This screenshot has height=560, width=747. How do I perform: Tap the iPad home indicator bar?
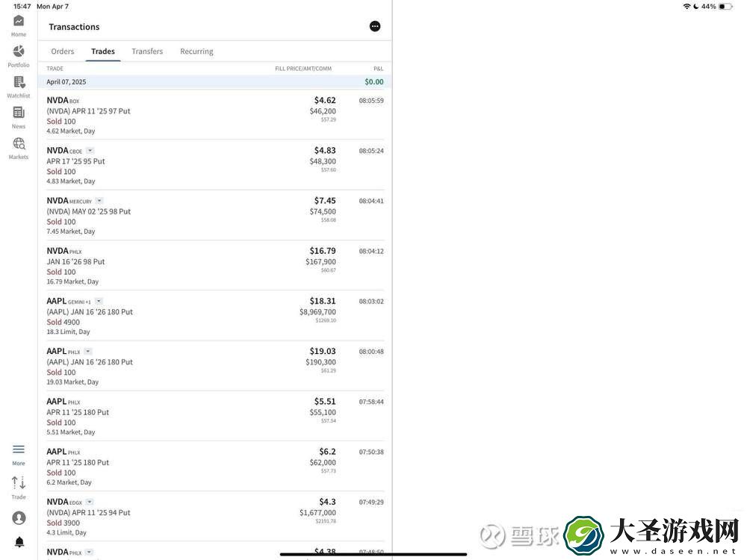(x=373, y=554)
